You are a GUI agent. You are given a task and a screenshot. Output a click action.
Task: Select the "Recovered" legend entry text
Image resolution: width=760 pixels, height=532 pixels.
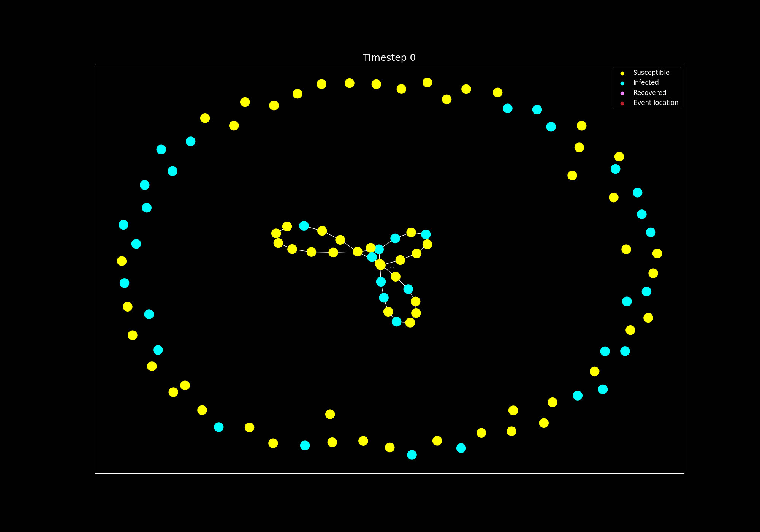point(649,93)
